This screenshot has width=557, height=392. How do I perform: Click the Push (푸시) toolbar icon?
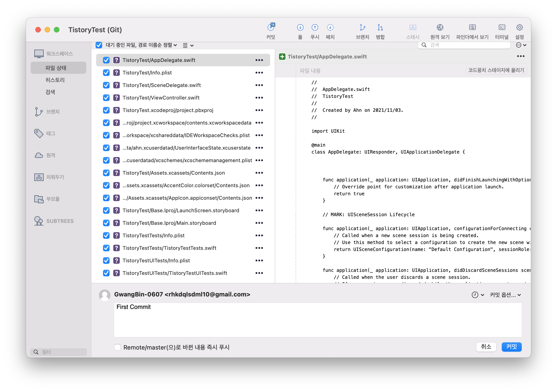click(315, 28)
